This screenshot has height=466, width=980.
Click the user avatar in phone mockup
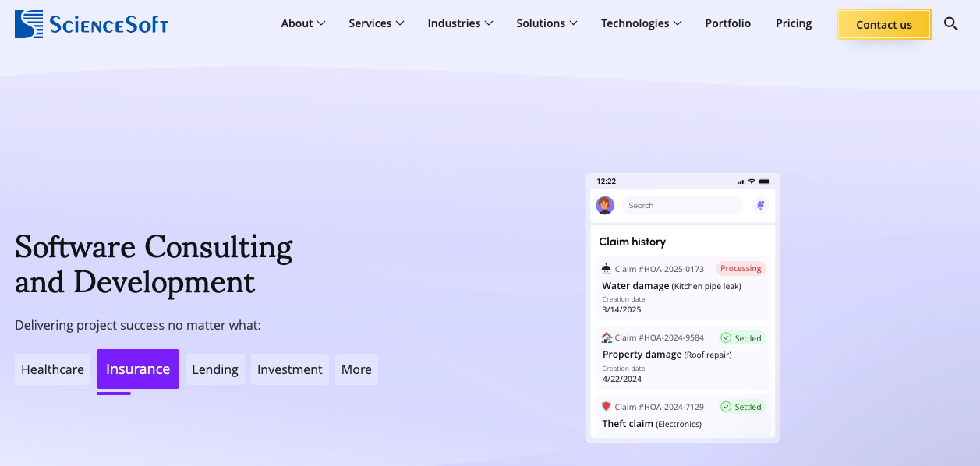[604, 205]
